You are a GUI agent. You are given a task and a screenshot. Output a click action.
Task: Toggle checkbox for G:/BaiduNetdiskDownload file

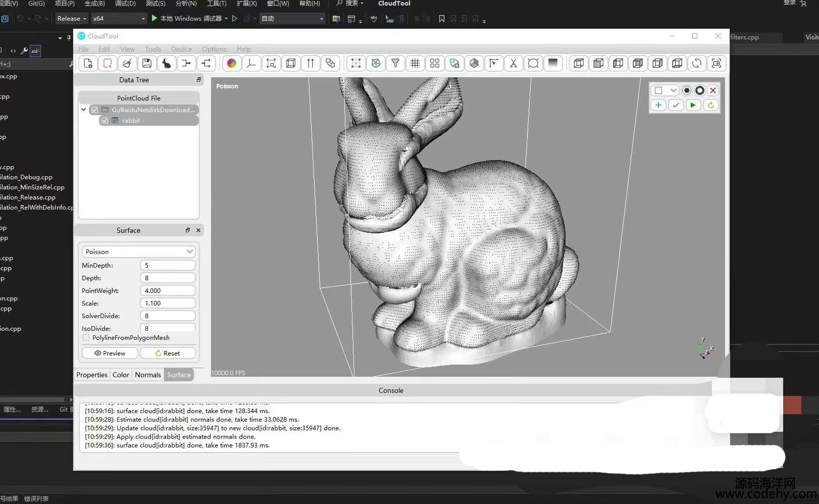point(94,110)
